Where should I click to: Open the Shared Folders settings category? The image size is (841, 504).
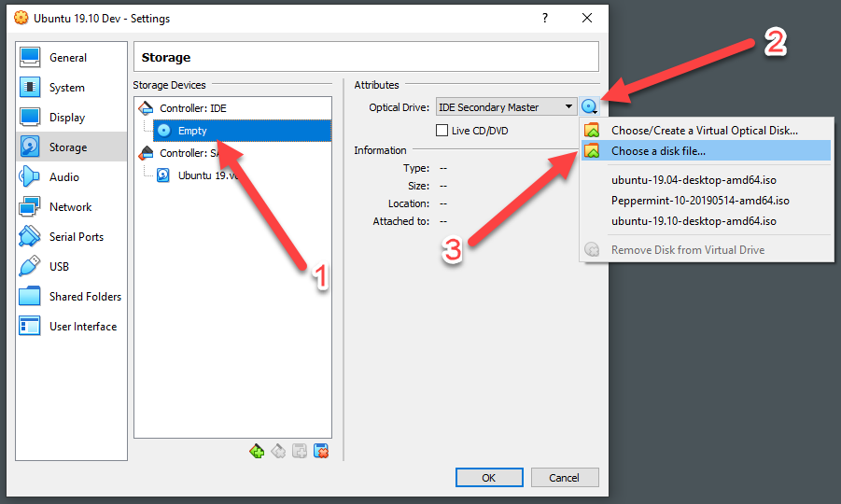click(x=71, y=297)
